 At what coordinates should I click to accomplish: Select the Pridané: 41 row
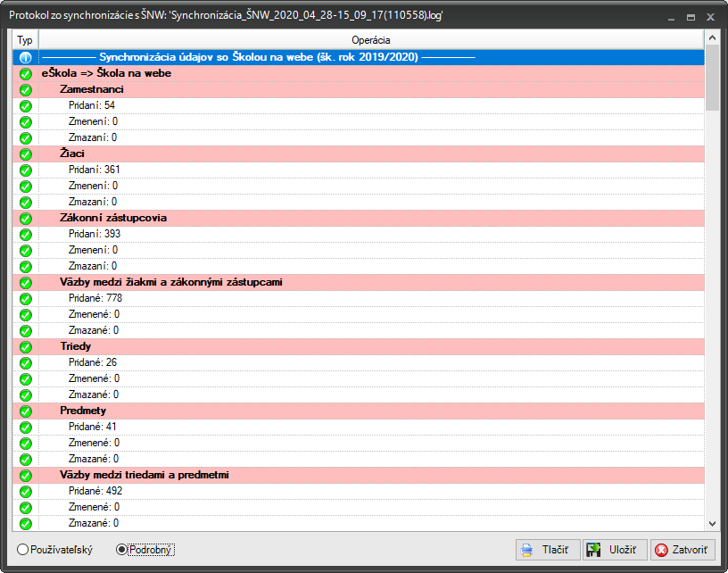(x=359, y=427)
